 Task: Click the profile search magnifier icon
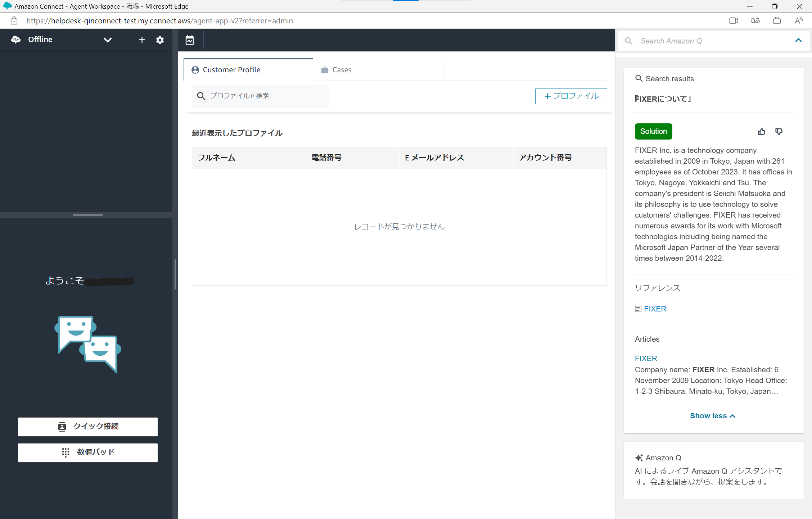tap(201, 96)
